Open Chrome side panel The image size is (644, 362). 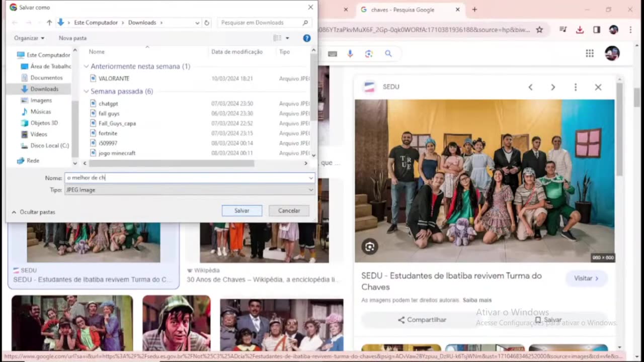597,30
